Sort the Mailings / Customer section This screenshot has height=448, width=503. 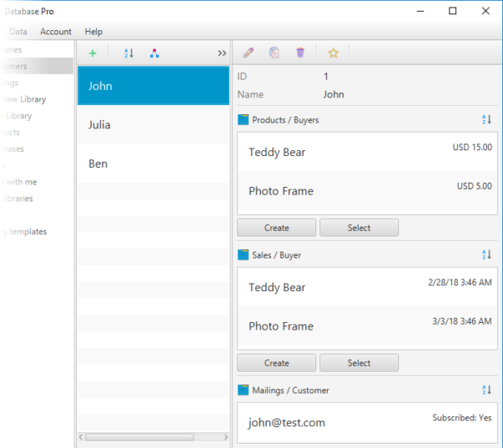[486, 390]
